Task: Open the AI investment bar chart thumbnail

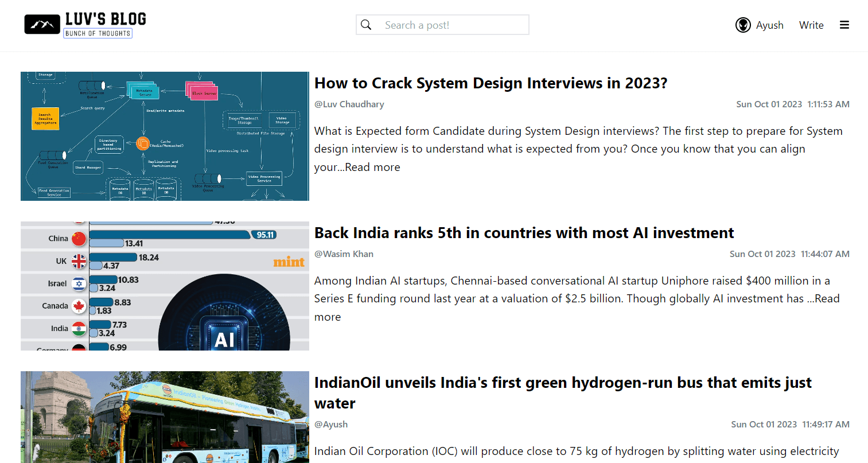Action: tap(165, 286)
